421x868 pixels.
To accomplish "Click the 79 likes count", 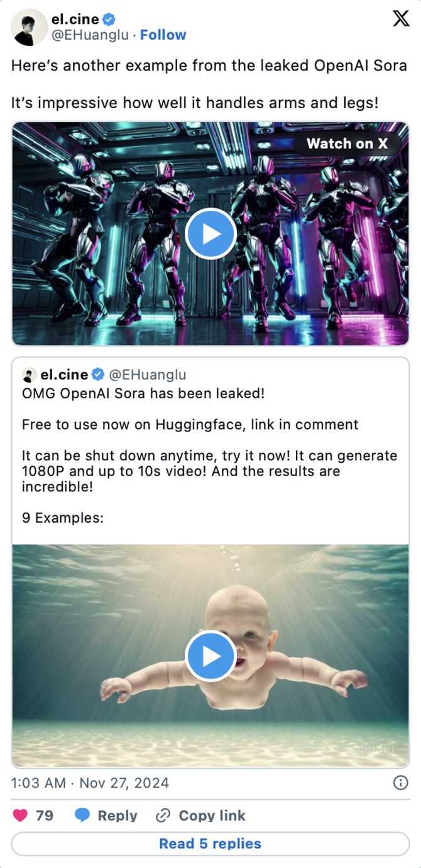I will click(x=45, y=816).
